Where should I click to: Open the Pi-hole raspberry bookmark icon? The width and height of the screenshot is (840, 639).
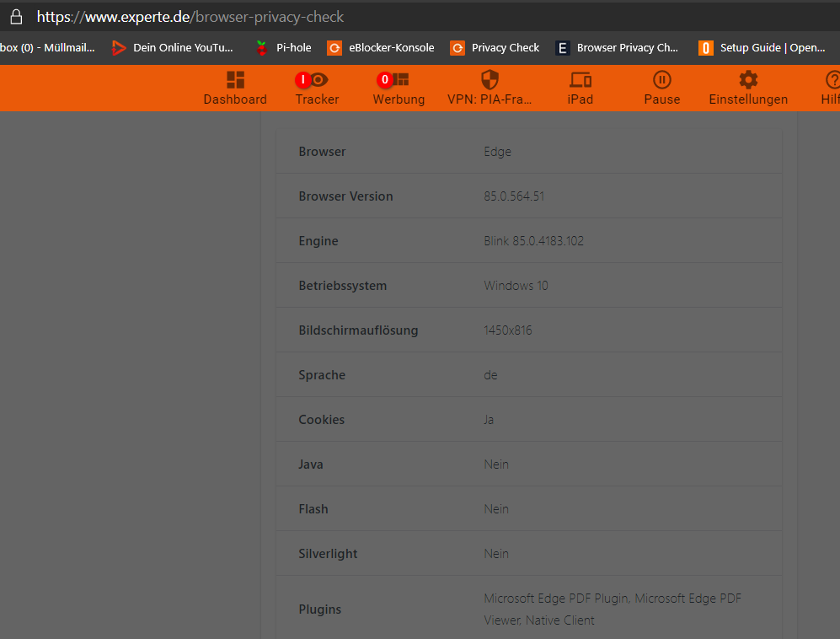(x=261, y=48)
